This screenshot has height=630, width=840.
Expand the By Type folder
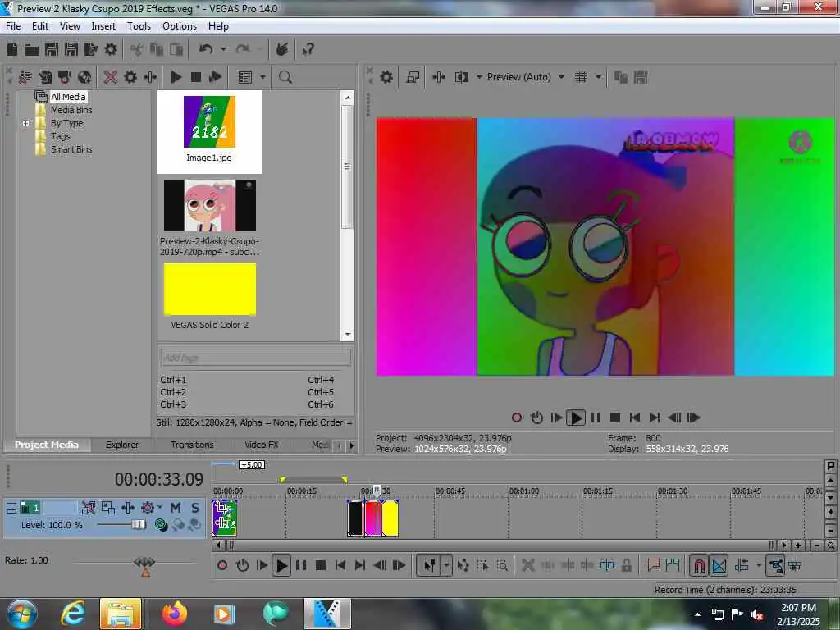pos(25,123)
